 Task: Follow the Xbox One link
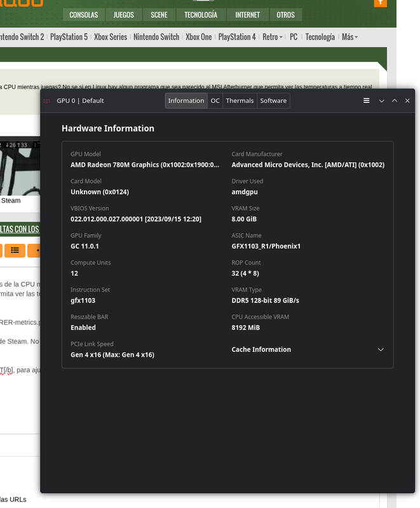tap(199, 37)
